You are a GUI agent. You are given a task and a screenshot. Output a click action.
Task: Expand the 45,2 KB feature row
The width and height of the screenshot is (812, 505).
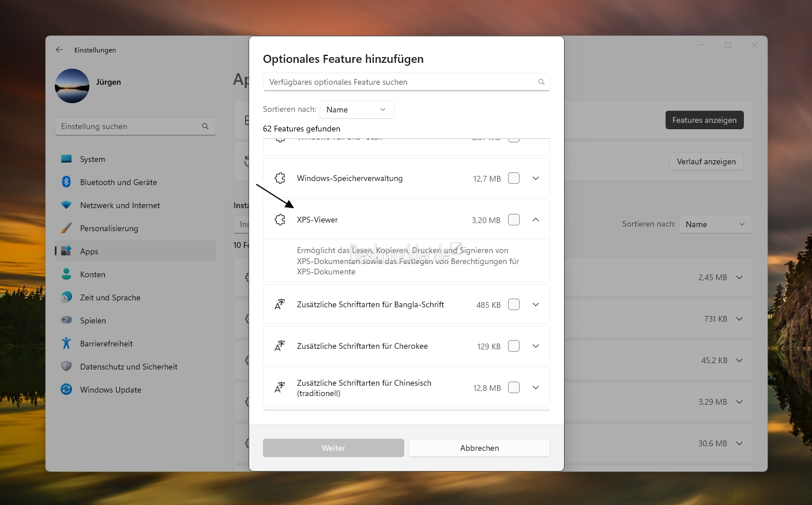(x=739, y=360)
